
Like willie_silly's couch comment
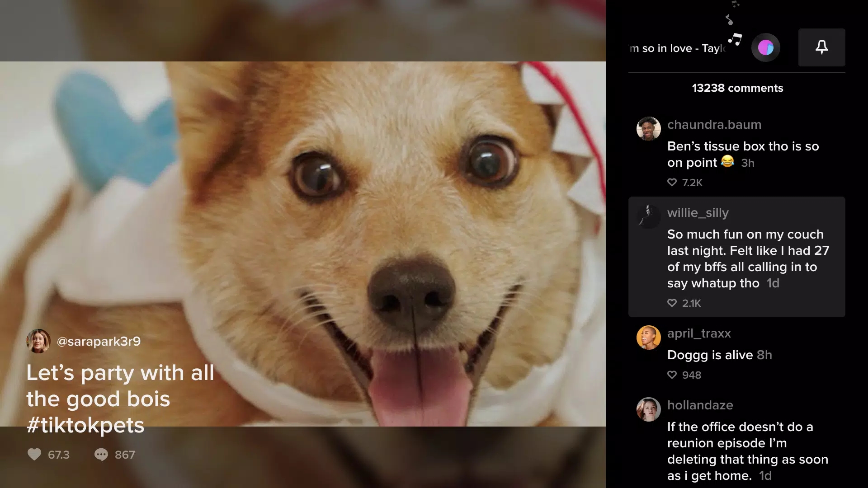click(672, 303)
